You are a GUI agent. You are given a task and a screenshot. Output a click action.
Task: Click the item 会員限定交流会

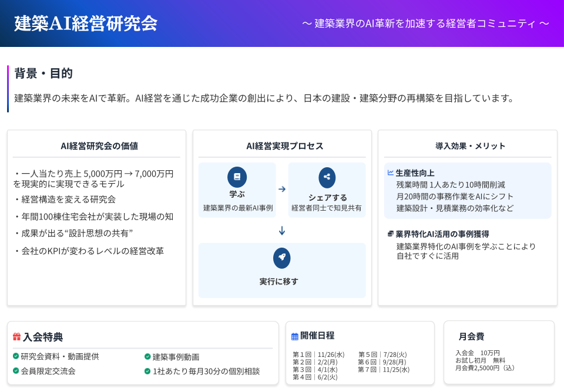(48, 371)
